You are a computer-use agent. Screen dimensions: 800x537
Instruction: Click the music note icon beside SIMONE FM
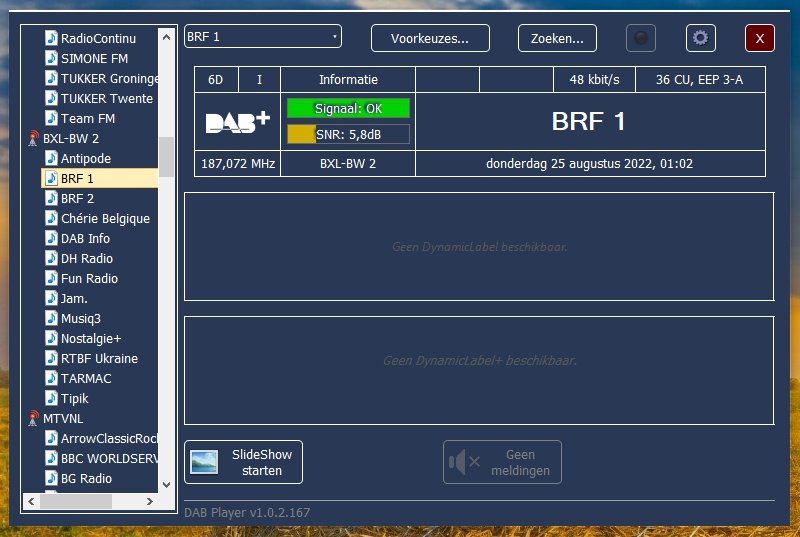point(51,58)
